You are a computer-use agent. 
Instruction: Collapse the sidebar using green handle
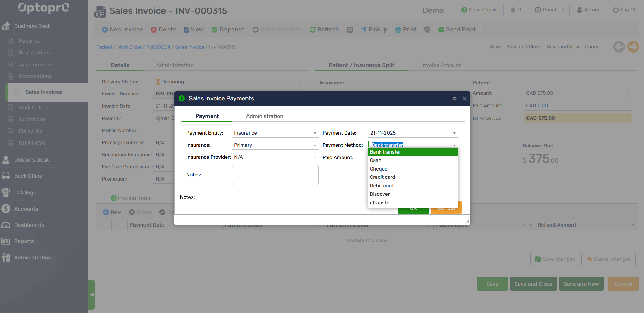pos(92,295)
